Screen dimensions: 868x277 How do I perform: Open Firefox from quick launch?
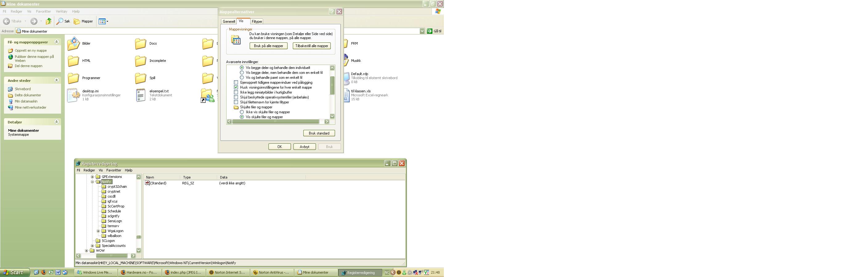coord(44,272)
